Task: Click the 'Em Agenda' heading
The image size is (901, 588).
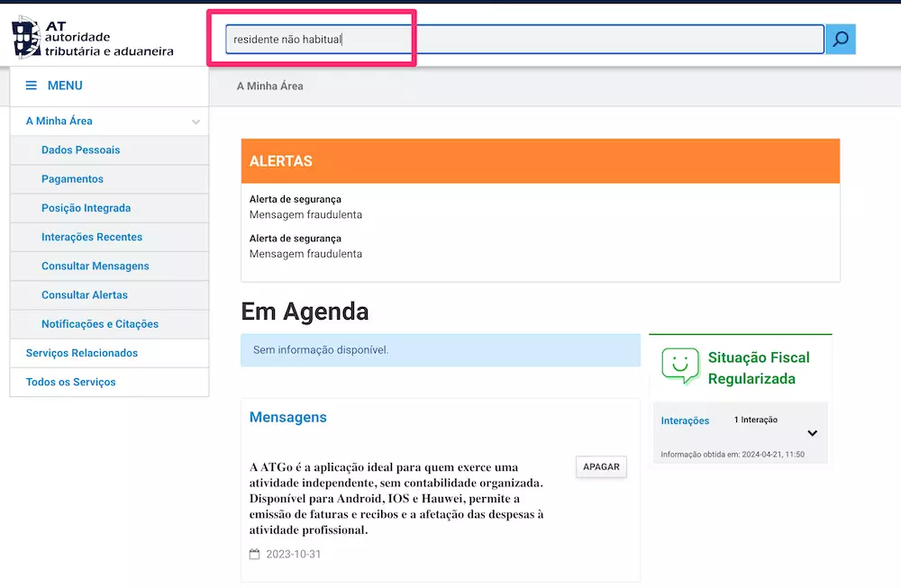Action: (305, 312)
